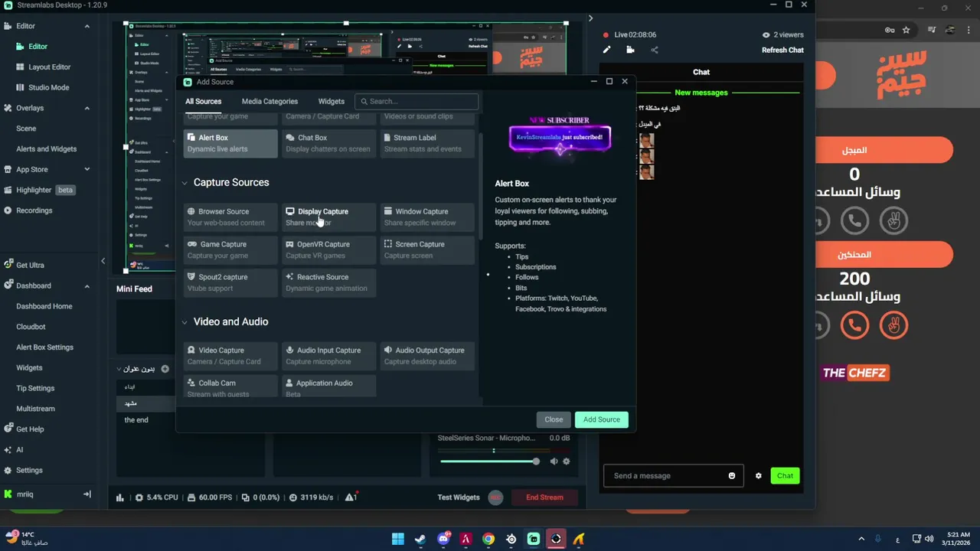Image resolution: width=980 pixels, height=551 pixels.
Task: Click the warning notifications icon in status bar
Action: pyautogui.click(x=351, y=497)
